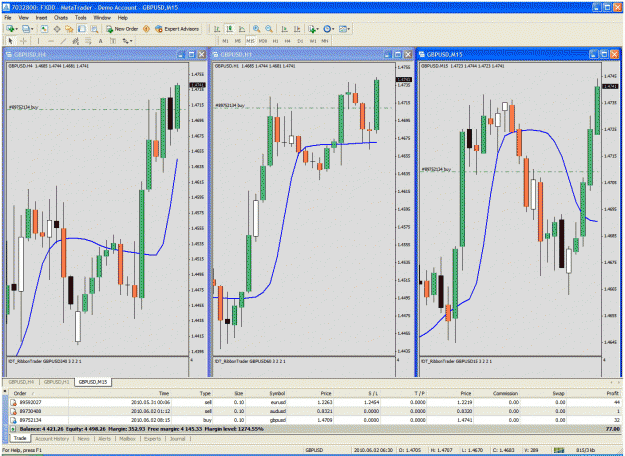Switch to GBPUSD,H1 chart tab
This screenshot has width=625, height=456.
click(x=56, y=382)
